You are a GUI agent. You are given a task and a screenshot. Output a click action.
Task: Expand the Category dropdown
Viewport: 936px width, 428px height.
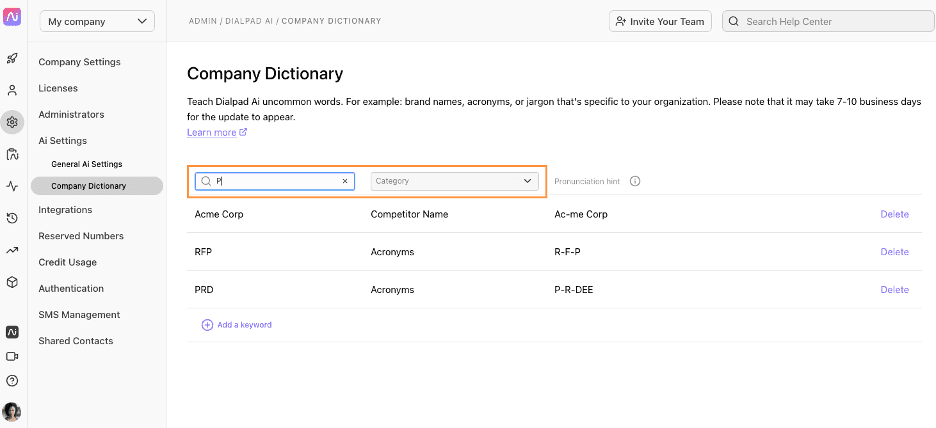point(455,181)
